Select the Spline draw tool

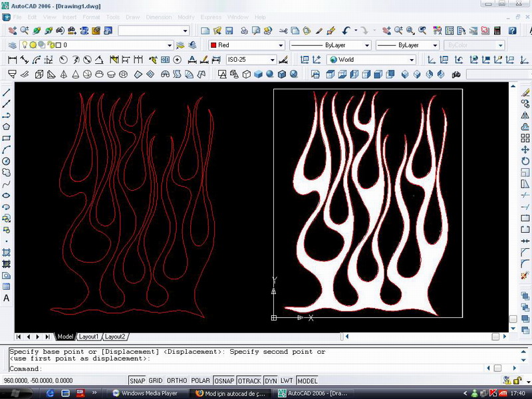[6, 184]
